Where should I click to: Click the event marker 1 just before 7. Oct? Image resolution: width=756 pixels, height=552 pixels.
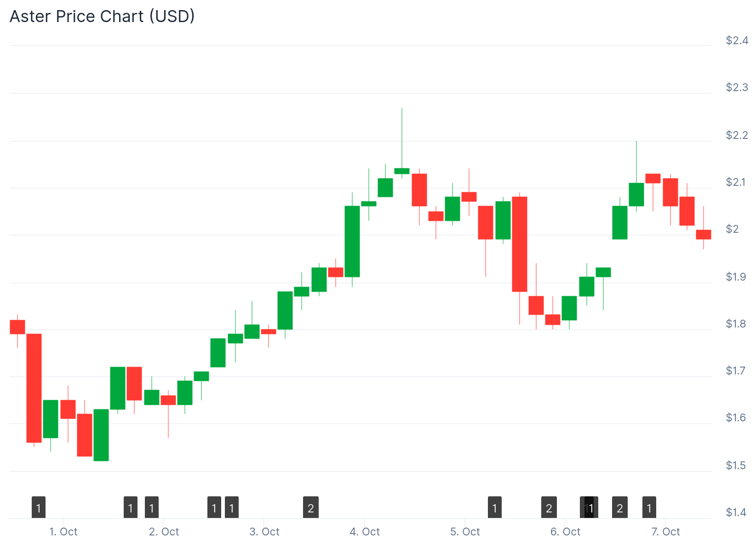(649, 507)
